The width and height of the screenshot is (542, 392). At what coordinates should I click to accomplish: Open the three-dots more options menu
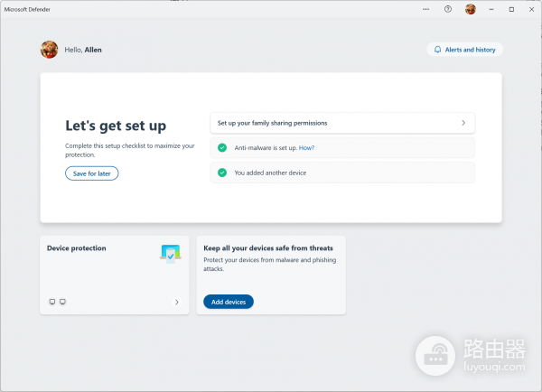pos(426,9)
